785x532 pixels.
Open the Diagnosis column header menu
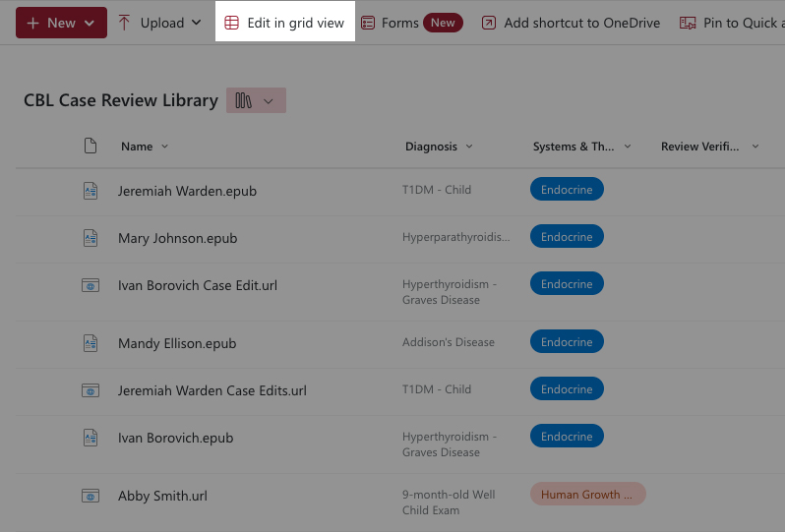pos(439,147)
